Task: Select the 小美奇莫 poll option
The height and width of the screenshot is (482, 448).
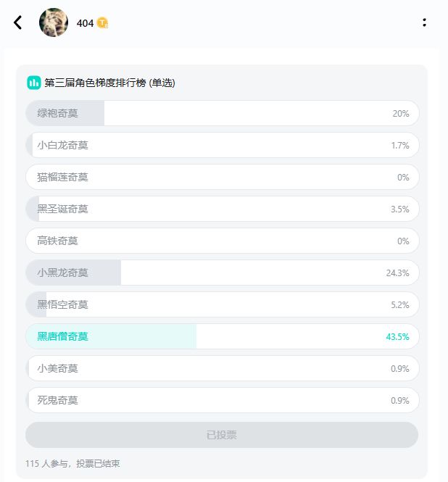Action: click(222, 368)
